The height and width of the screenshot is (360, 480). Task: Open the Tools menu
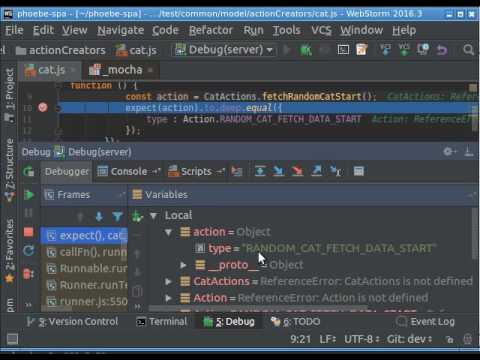point(287,30)
